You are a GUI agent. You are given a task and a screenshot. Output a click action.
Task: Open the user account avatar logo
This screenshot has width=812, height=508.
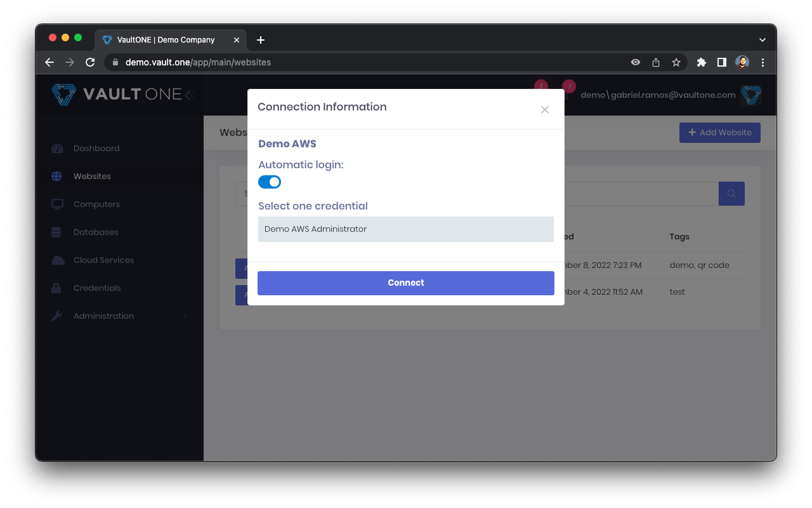click(751, 95)
